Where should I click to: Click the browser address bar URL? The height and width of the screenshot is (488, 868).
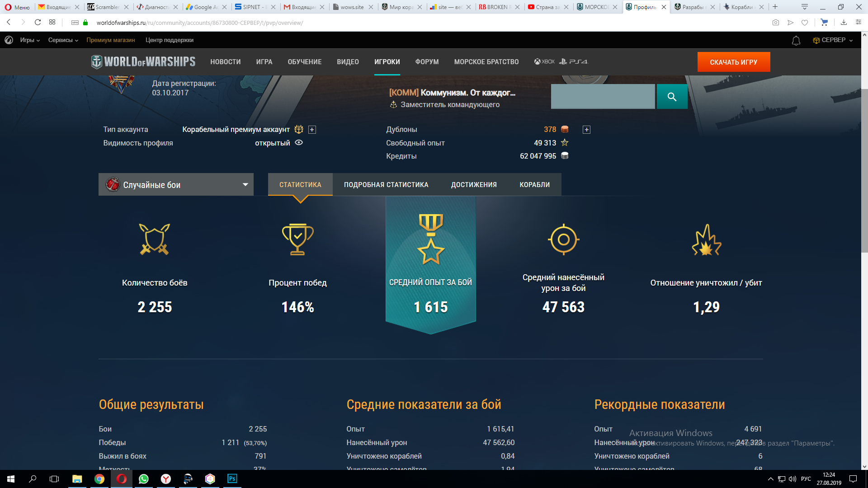click(x=200, y=23)
